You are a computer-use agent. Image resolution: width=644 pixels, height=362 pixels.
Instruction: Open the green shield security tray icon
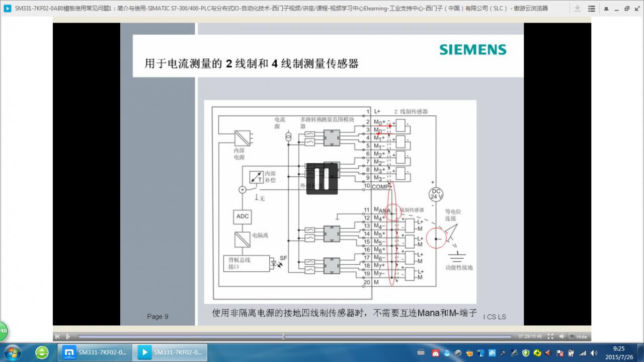click(526, 353)
